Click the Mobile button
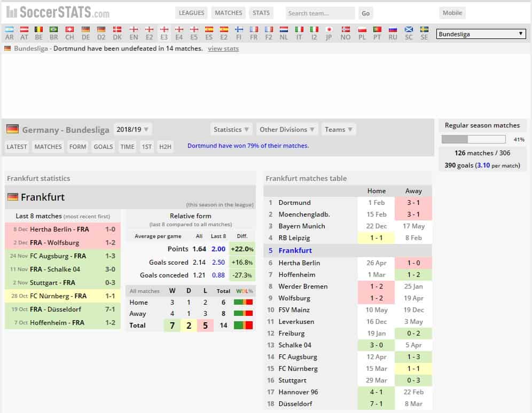Image resolution: width=532 pixels, height=413 pixels. click(452, 13)
